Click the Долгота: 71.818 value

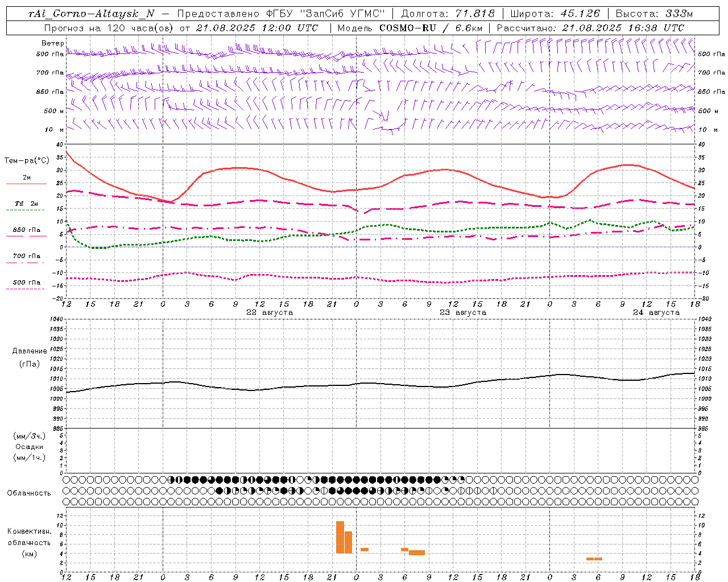pyautogui.click(x=448, y=14)
